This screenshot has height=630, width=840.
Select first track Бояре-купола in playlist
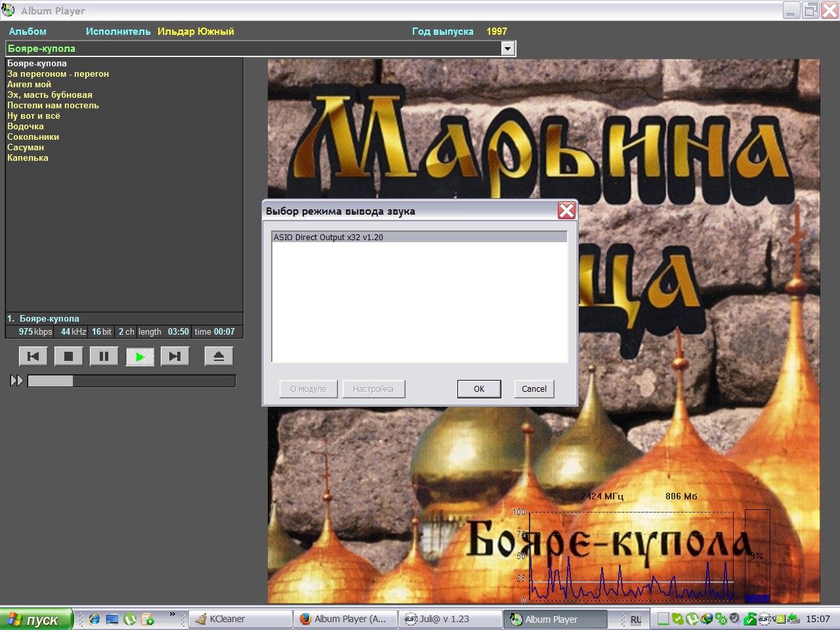[x=37, y=64]
